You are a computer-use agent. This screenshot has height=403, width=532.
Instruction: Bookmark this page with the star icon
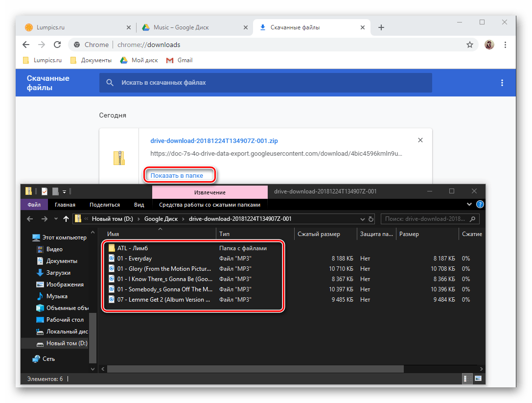pyautogui.click(x=469, y=45)
